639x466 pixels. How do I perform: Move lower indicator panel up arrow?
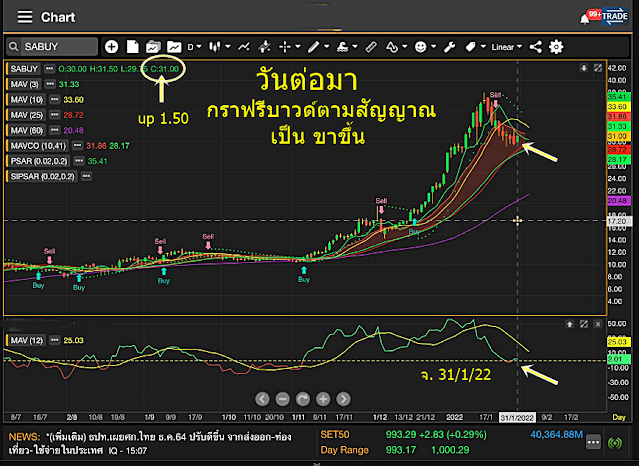pos(570,324)
